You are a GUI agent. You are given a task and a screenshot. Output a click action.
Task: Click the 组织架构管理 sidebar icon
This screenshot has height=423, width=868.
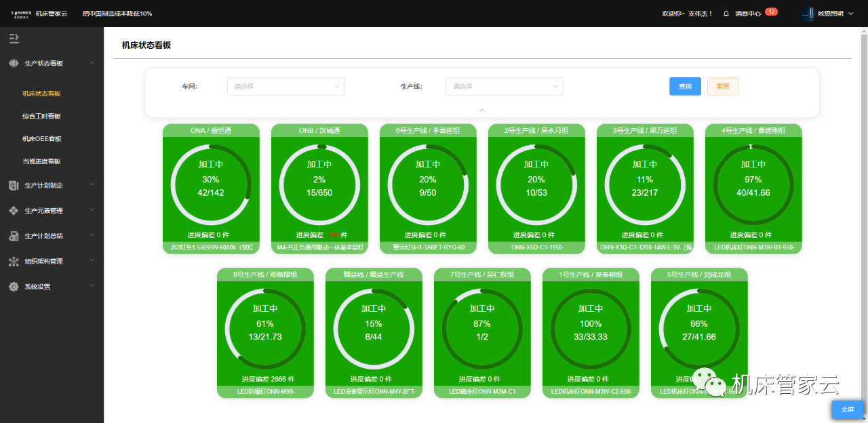[x=14, y=261]
